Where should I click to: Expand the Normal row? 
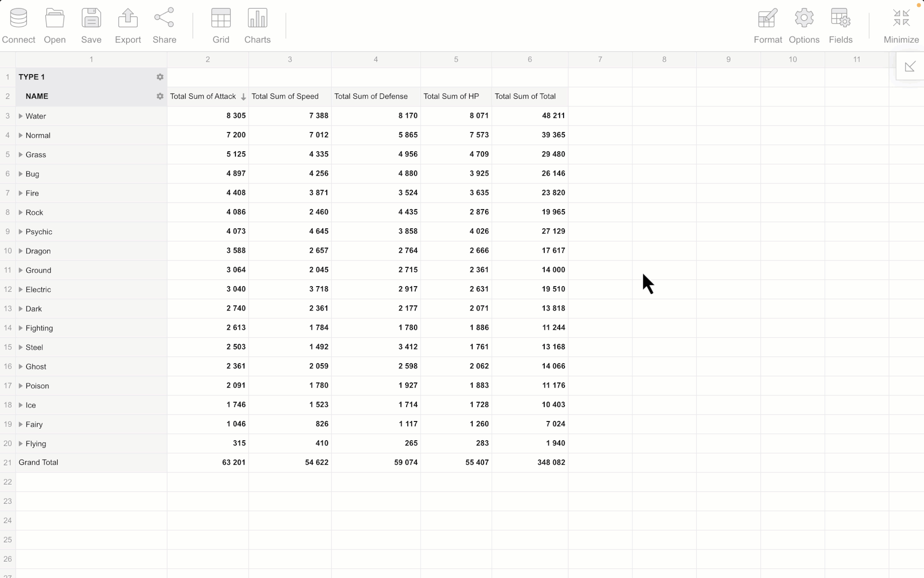(21, 135)
